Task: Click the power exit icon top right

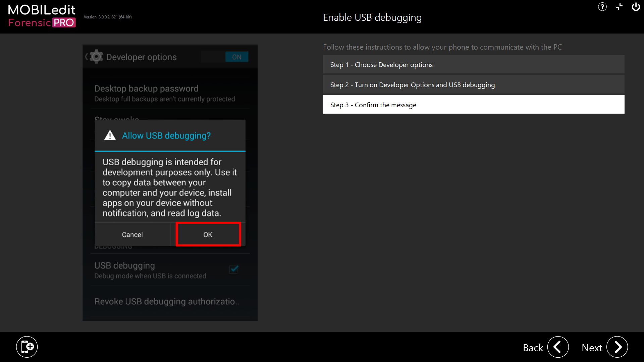Action: (636, 7)
